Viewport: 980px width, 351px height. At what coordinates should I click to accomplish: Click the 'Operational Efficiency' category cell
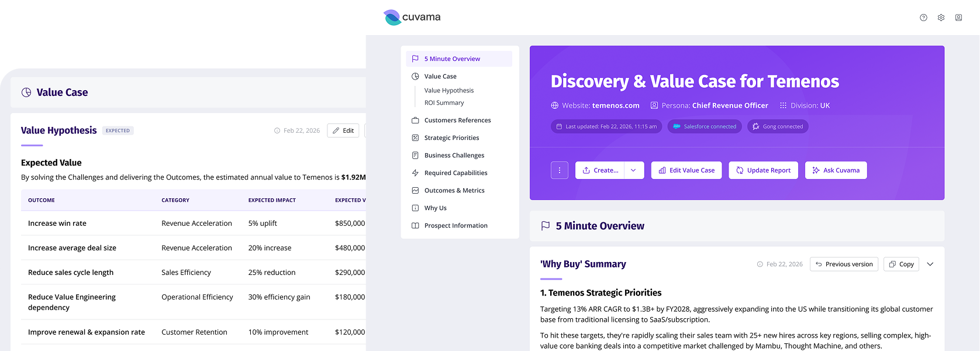pyautogui.click(x=197, y=297)
